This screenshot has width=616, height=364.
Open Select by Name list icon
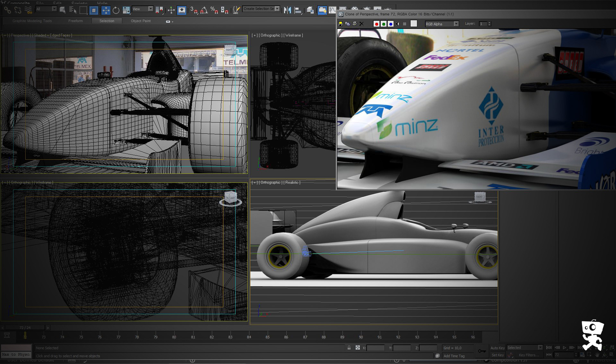[73, 10]
